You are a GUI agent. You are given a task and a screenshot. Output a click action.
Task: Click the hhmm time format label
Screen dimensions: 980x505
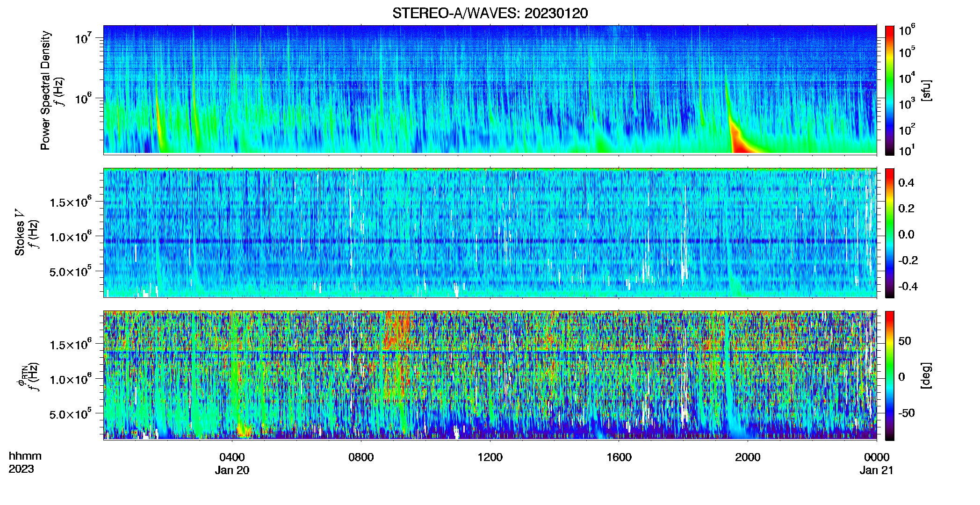pyautogui.click(x=25, y=456)
